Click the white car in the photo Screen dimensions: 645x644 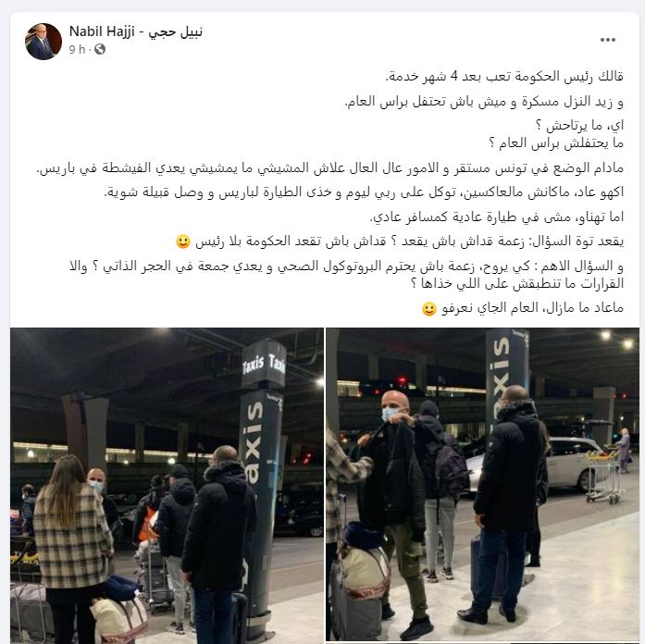click(x=536, y=464)
